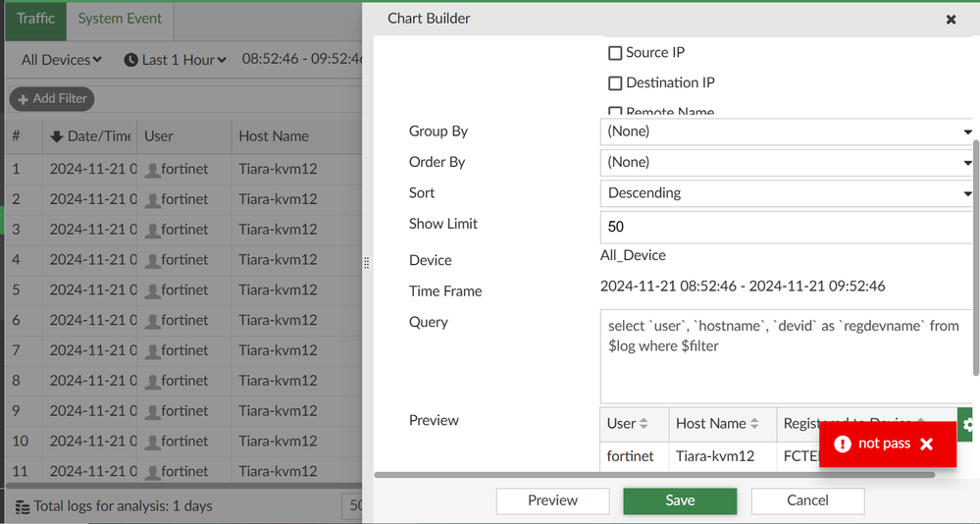Open the Group By dropdown

pos(786,131)
